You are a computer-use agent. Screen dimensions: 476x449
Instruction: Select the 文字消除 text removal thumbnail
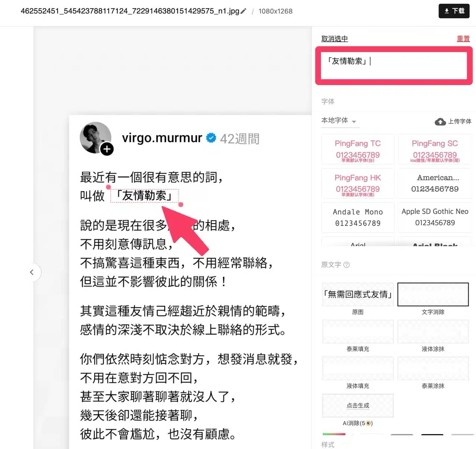coord(433,294)
